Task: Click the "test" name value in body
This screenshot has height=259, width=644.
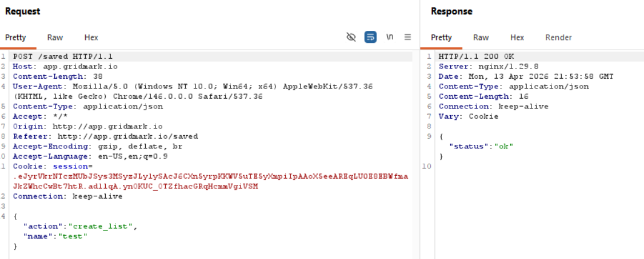Action: click(71, 236)
